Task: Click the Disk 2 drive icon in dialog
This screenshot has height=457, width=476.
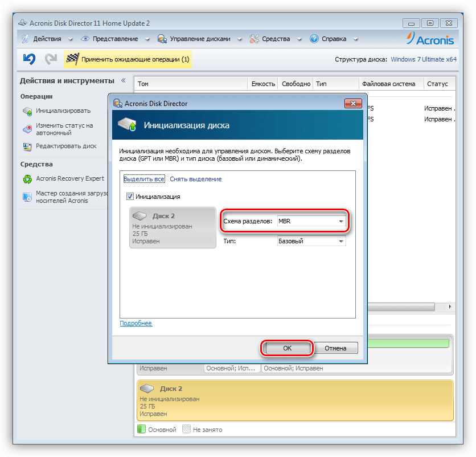Action: [139, 216]
